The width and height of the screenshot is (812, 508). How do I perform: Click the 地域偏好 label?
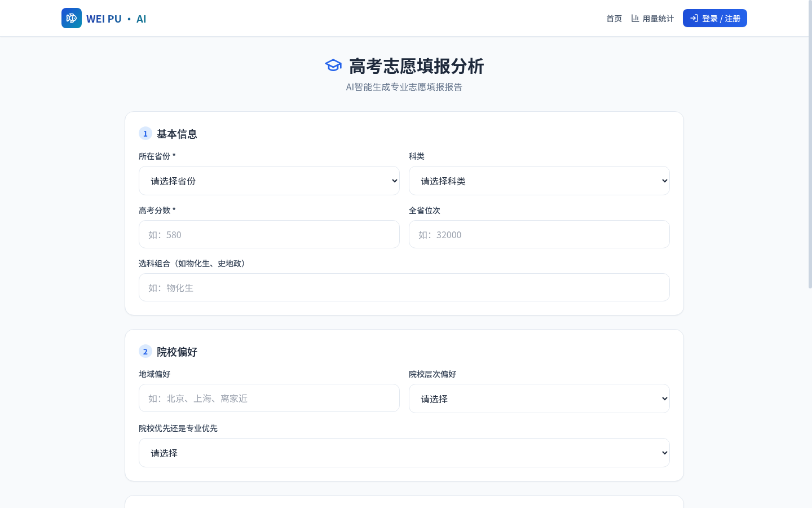(155, 374)
